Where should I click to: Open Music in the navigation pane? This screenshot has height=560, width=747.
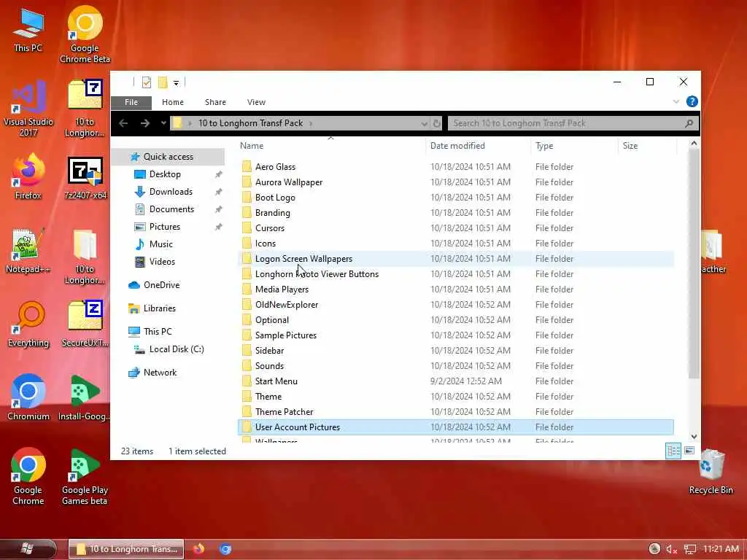pyautogui.click(x=160, y=244)
